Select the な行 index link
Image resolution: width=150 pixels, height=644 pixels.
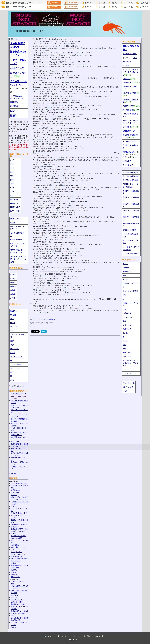12,176
